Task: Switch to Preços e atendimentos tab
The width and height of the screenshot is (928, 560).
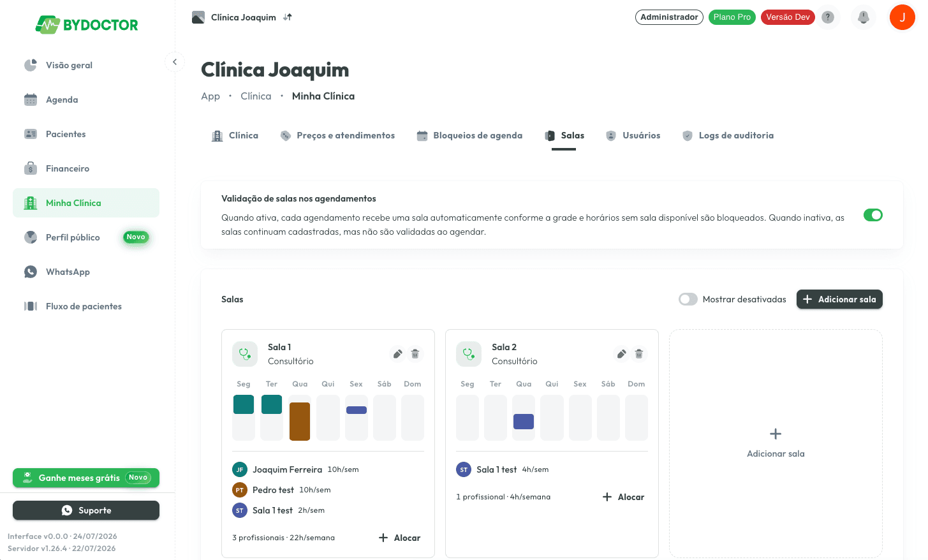Action: pos(337,135)
